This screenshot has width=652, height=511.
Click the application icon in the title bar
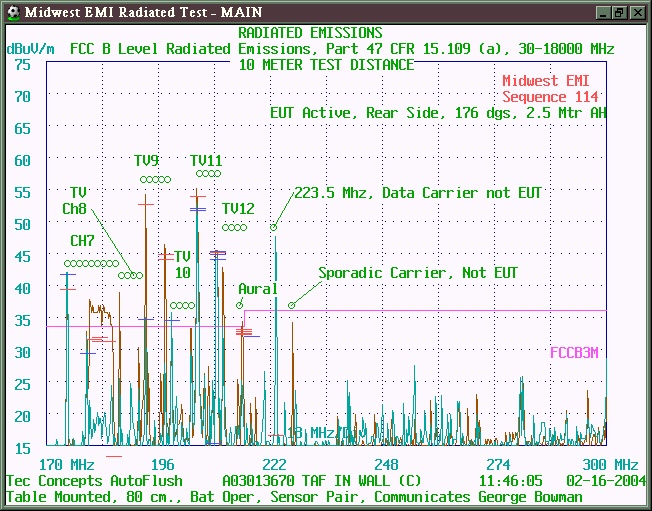11,11
